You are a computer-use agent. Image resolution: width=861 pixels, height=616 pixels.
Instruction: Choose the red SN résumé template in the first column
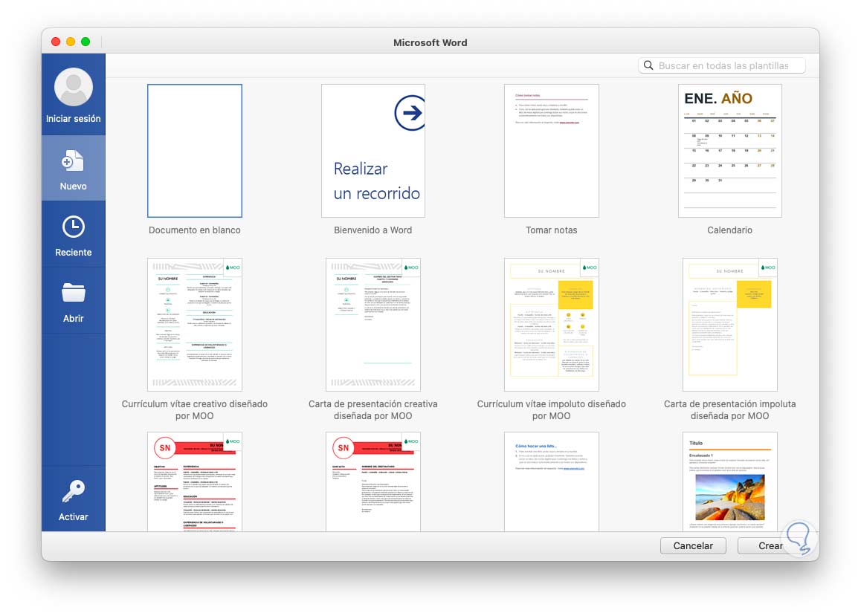[194, 482]
